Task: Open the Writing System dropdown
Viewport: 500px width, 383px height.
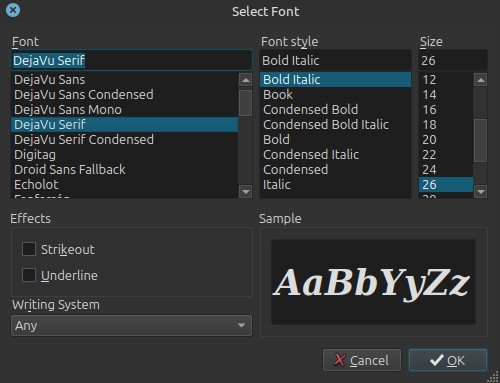Action: point(131,325)
